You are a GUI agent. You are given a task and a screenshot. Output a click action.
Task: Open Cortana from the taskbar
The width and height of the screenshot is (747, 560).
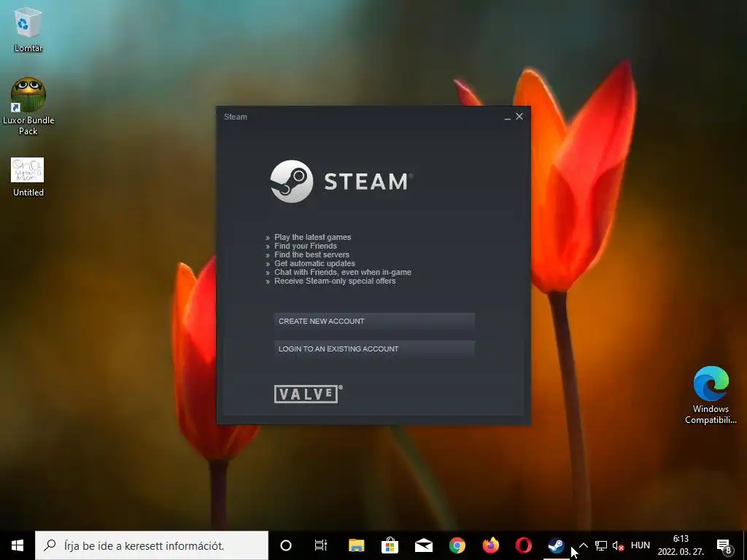[286, 545]
